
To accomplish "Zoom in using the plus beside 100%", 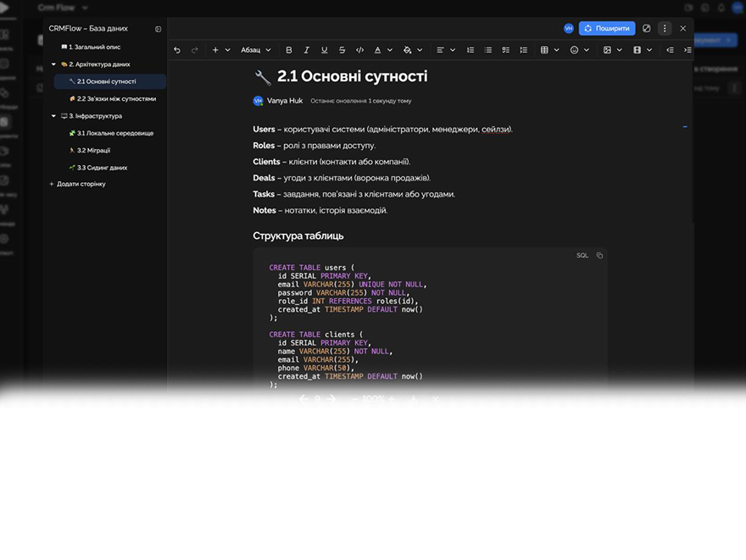I will 392,399.
